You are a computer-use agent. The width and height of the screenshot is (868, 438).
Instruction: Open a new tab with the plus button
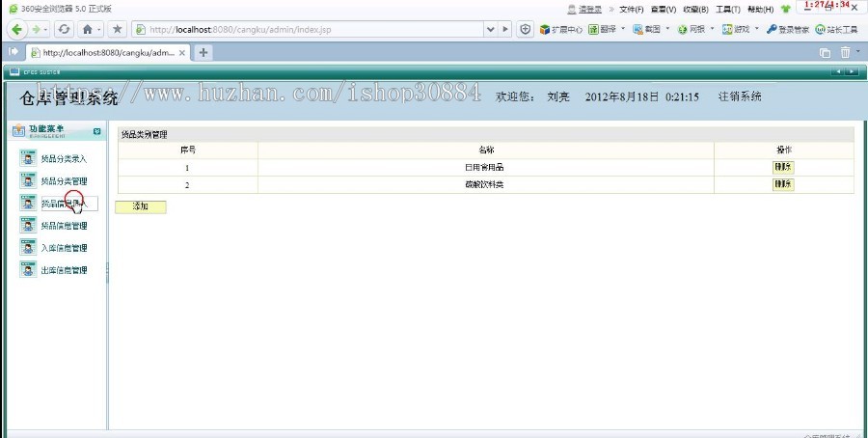click(x=203, y=53)
